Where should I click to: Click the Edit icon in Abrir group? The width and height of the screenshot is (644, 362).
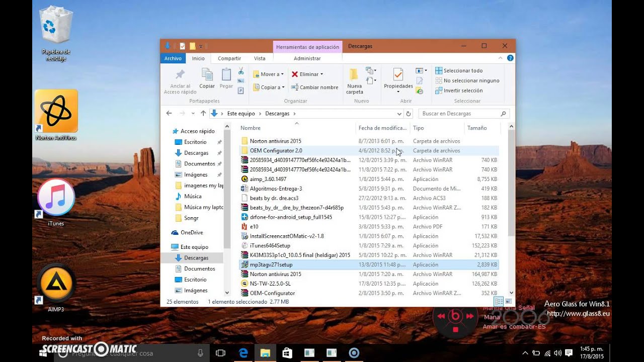pyautogui.click(x=420, y=81)
